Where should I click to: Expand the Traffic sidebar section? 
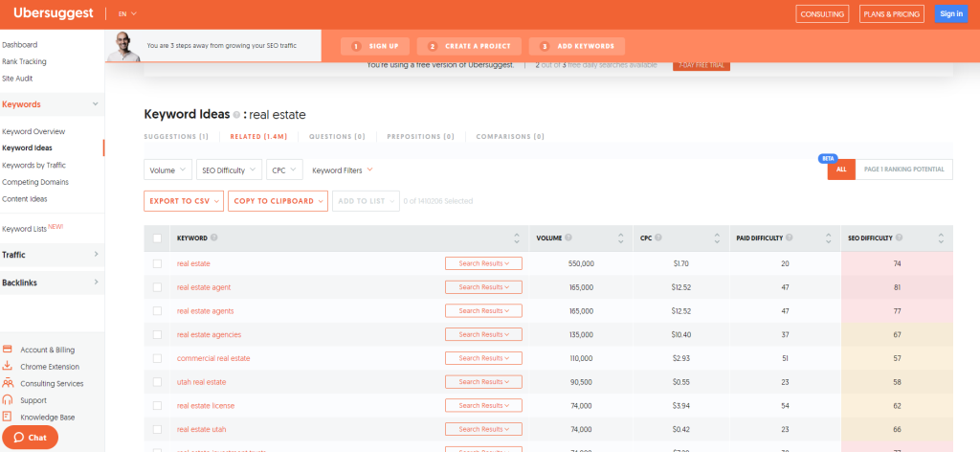point(52,255)
